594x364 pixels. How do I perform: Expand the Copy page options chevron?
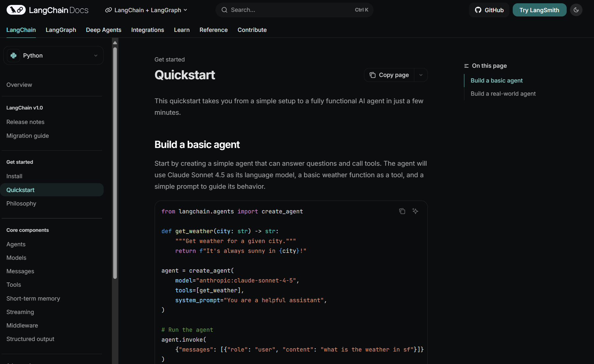421,75
